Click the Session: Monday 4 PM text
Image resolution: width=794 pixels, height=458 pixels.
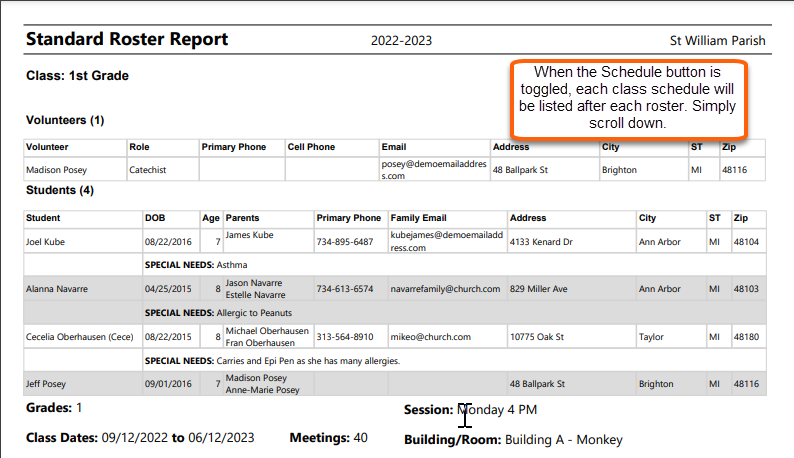(470, 410)
